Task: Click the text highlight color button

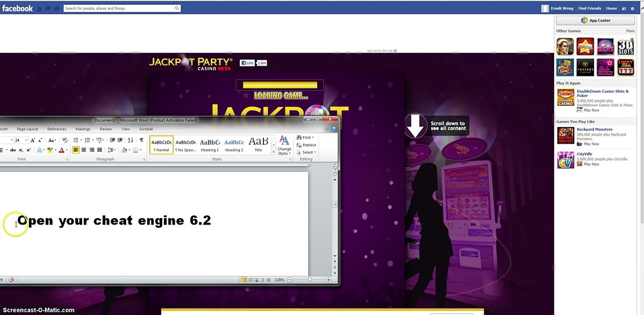Action: (50, 150)
